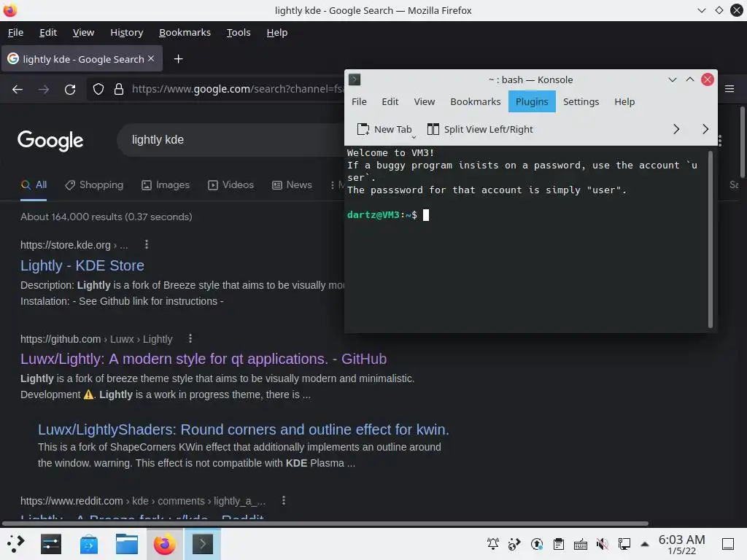The width and height of the screenshot is (747, 560).
Task: Open Luwx/Lightly GitHub result link
Action: (x=204, y=359)
